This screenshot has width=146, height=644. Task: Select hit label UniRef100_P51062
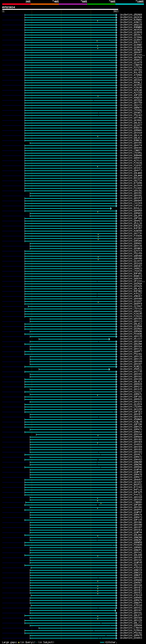pyautogui.click(x=131, y=633)
